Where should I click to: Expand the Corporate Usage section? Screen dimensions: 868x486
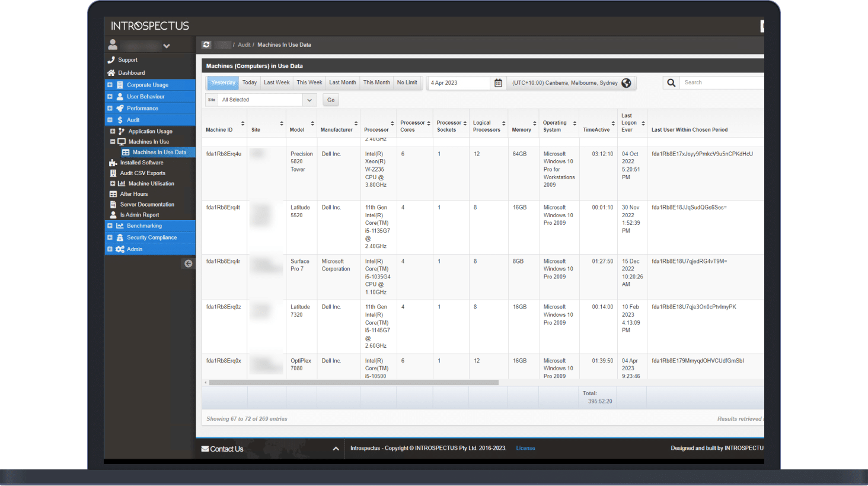(109, 84)
